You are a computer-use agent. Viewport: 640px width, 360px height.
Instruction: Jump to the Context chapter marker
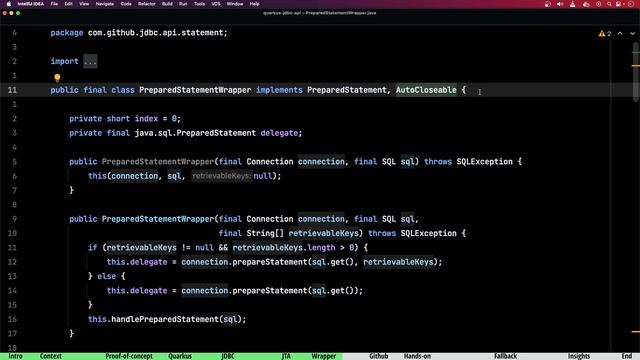point(51,356)
